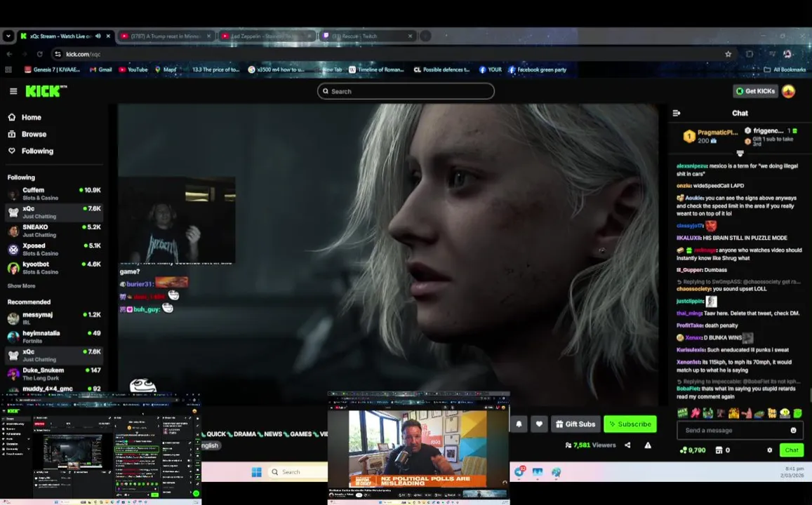Click the browser back arrow
812x505 pixels.
tap(9, 54)
